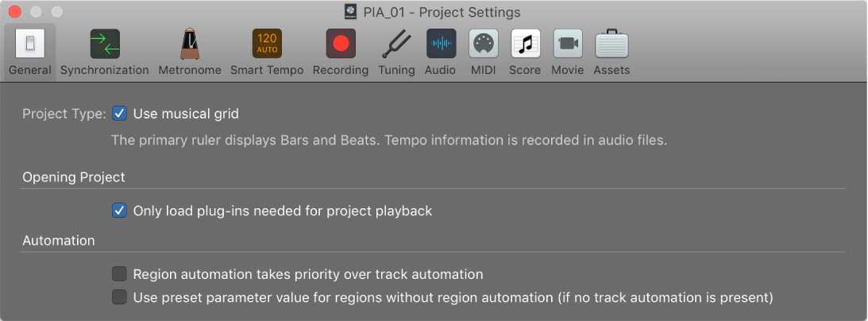Open Smart Tempo settings icon

(267, 44)
